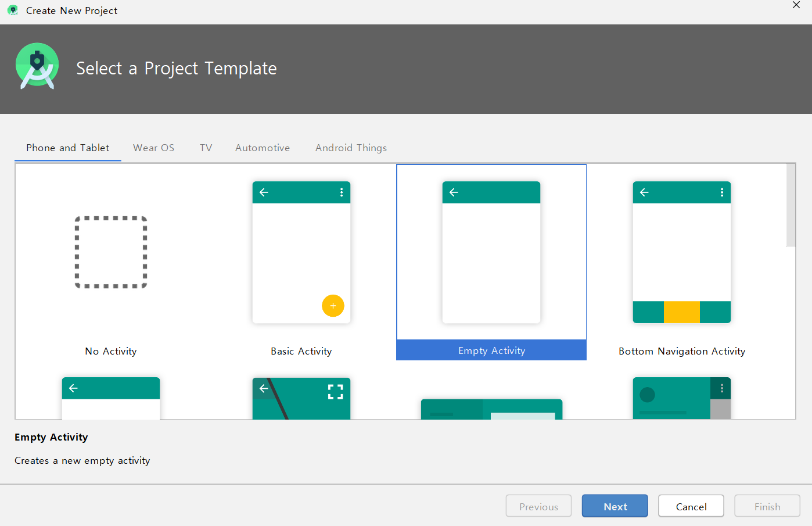Close the Create New Project dialog
This screenshot has width=812, height=526.
pyautogui.click(x=796, y=5)
